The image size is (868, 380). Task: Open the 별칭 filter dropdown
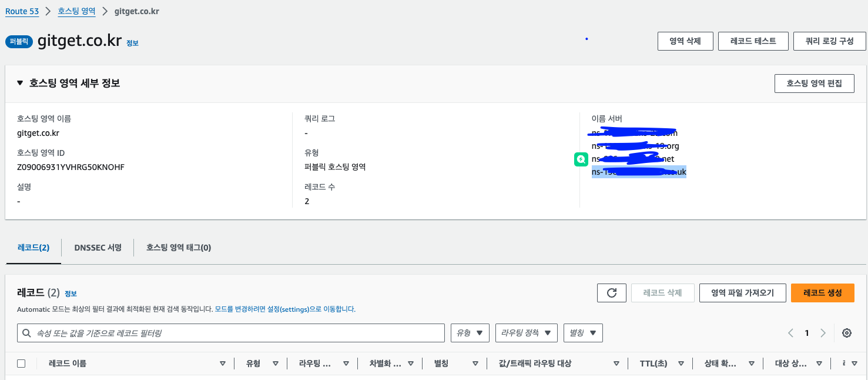[583, 333]
